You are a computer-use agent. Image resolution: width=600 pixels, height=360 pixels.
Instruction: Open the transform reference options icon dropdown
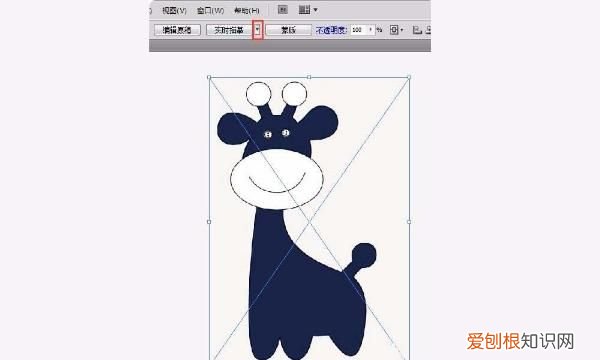click(x=396, y=30)
